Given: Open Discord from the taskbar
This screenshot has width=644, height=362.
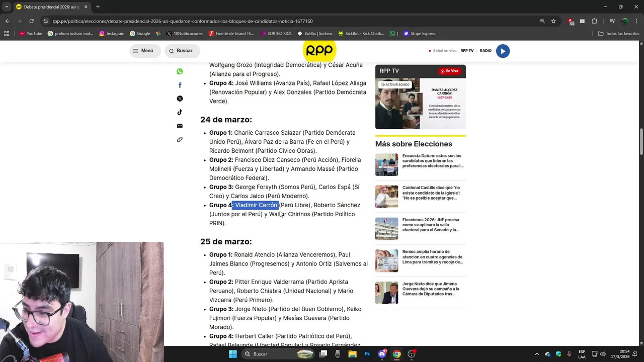Looking at the screenshot, I should click(x=382, y=354).
